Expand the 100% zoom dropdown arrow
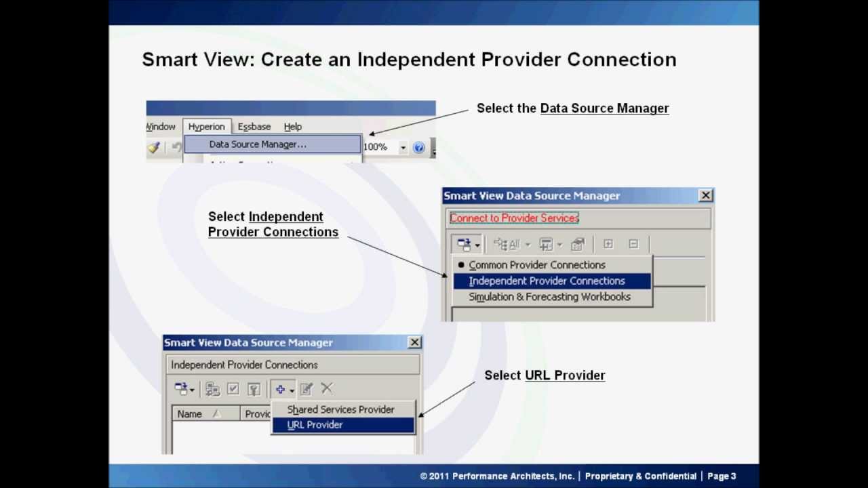The width and height of the screenshot is (868, 488). click(x=403, y=147)
